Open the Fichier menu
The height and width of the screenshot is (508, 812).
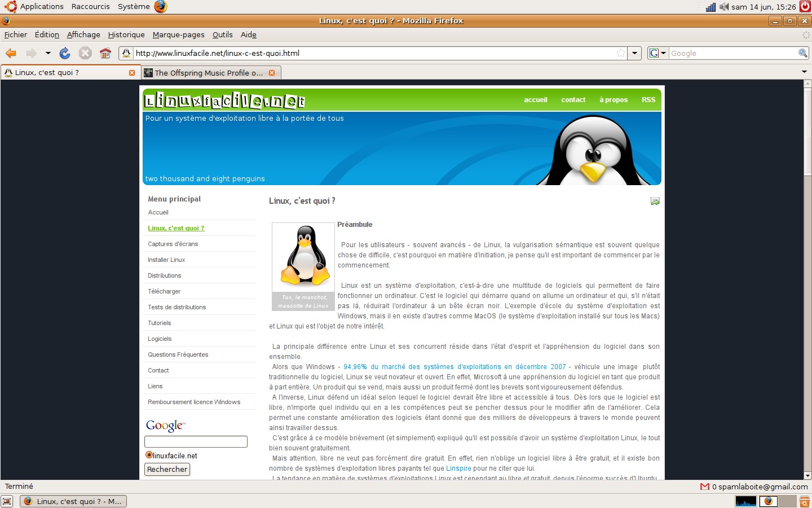[16, 34]
